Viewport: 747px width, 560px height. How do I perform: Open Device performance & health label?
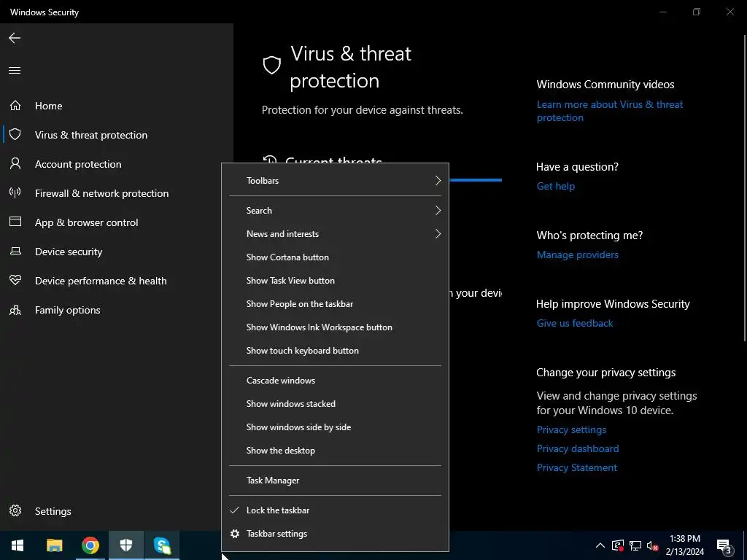pyautogui.click(x=101, y=281)
